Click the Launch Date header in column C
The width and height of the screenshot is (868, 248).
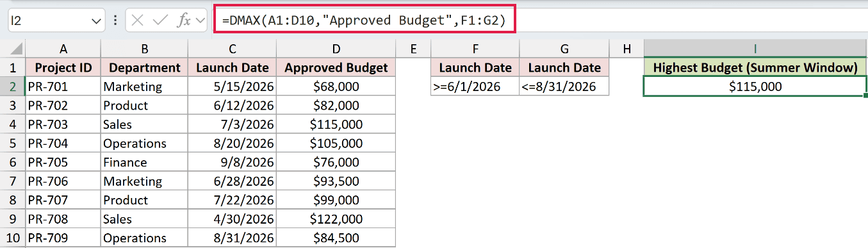click(x=233, y=67)
